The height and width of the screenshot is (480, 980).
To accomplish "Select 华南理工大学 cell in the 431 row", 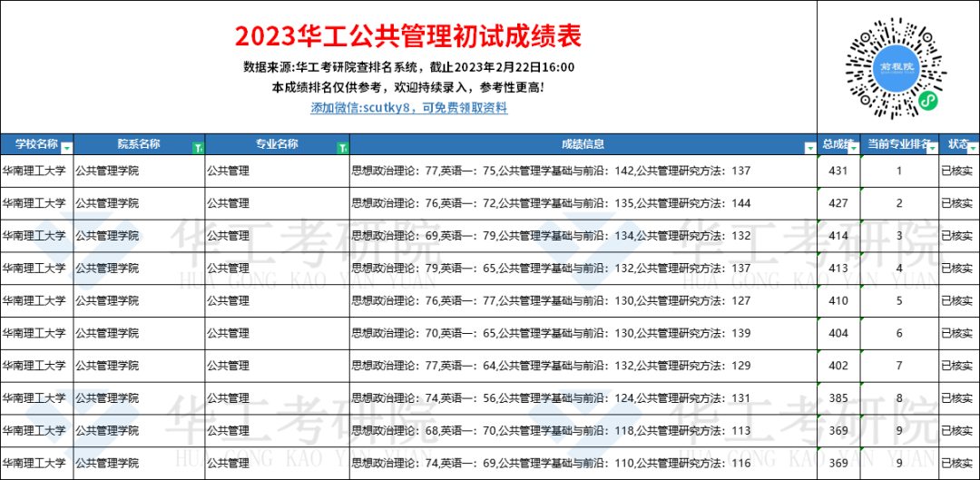I will 37,171.
